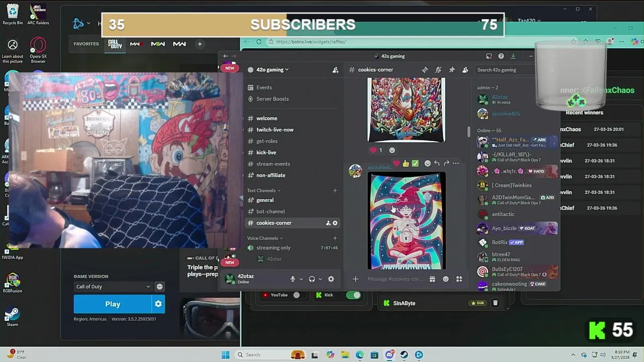The image size is (644, 362).
Task: Select Call of Duty tab in favorites
Action: click(x=115, y=44)
